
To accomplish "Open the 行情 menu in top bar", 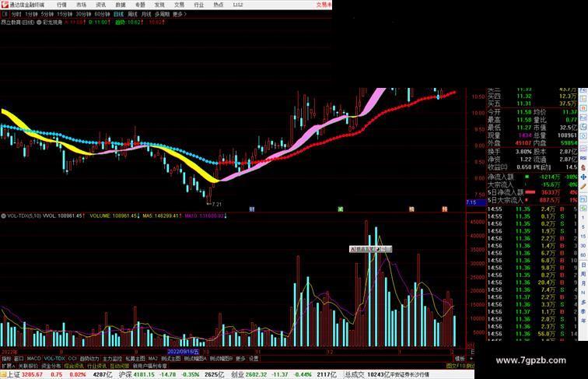I will tap(61, 5).
